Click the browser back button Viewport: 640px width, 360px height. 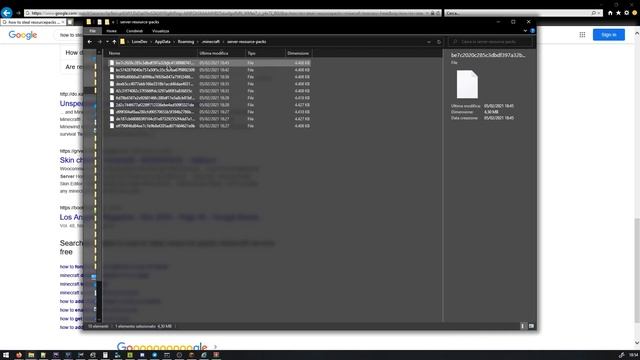[x=7, y=13]
